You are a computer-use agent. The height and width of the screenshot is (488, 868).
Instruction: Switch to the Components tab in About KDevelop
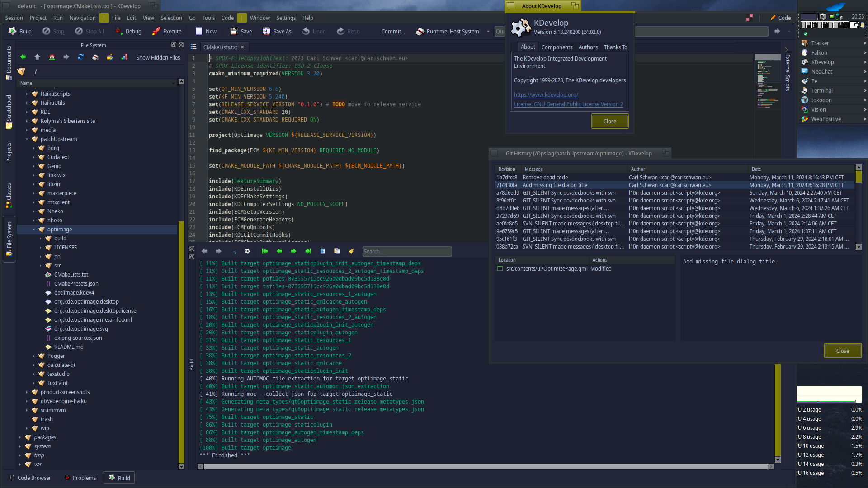557,47
